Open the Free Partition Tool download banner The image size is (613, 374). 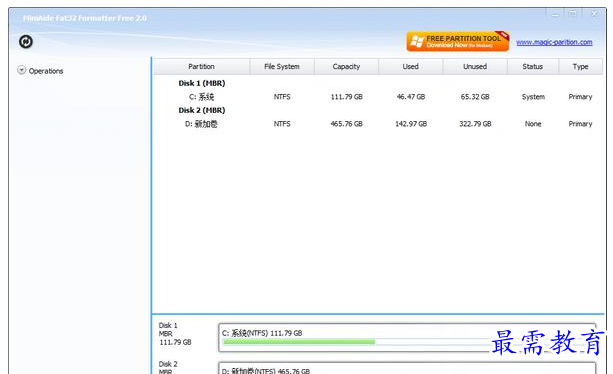[x=458, y=41]
